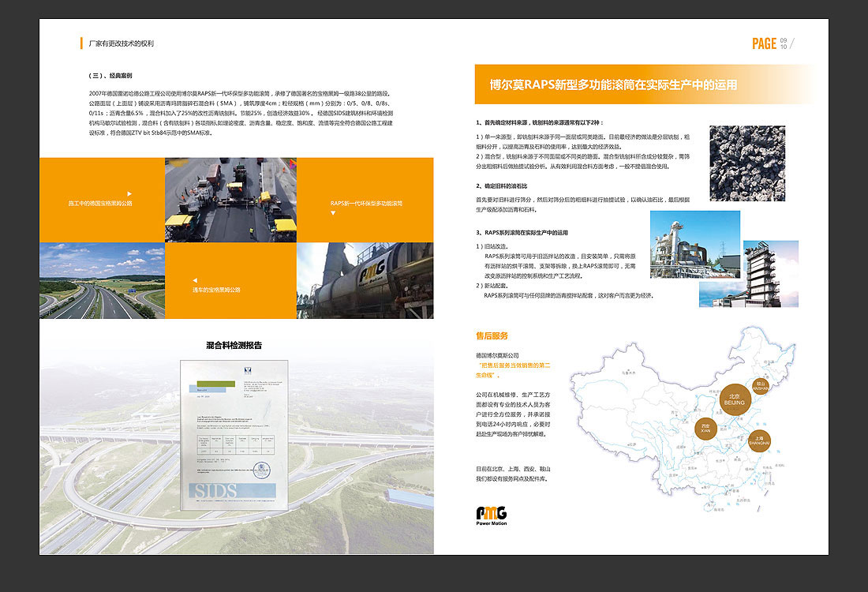Click the Anshan circle on the map
This screenshot has width=868, height=592.
tap(760, 384)
